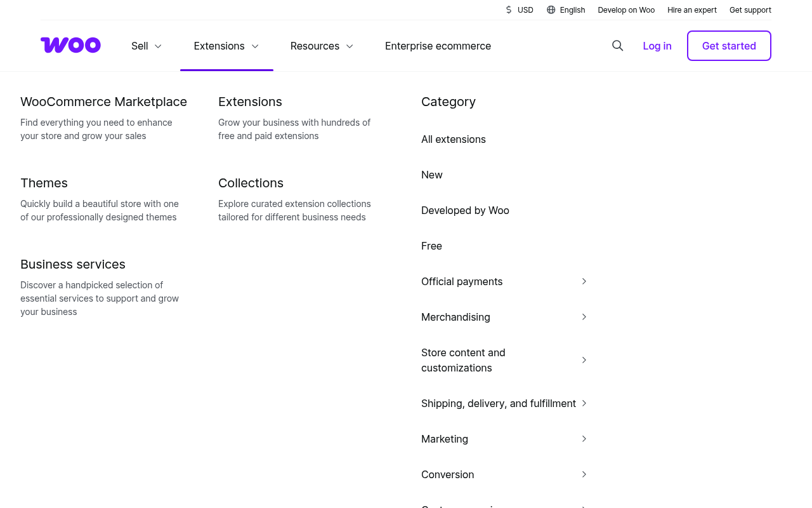Expand Marketing submenu arrow
The width and height of the screenshot is (812, 508).
click(x=584, y=439)
